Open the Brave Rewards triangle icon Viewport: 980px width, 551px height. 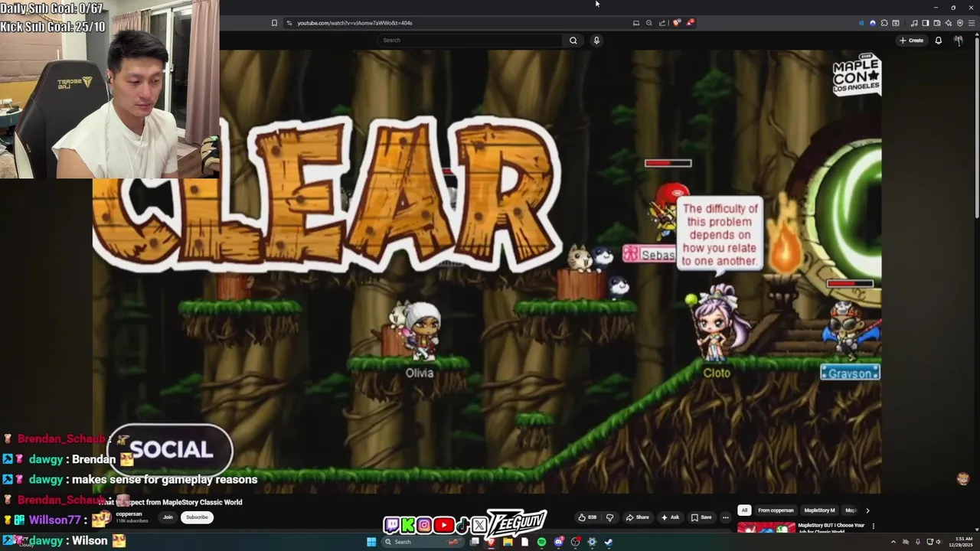(690, 23)
